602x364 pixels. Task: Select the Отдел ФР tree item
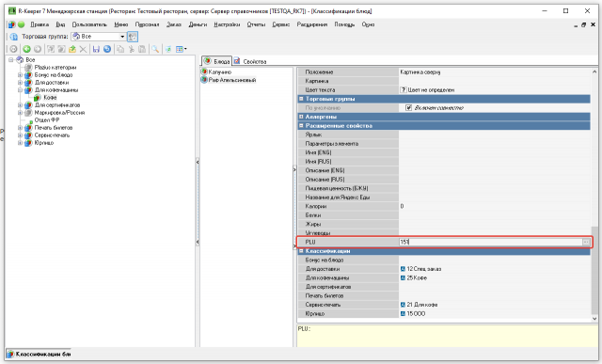tap(47, 120)
